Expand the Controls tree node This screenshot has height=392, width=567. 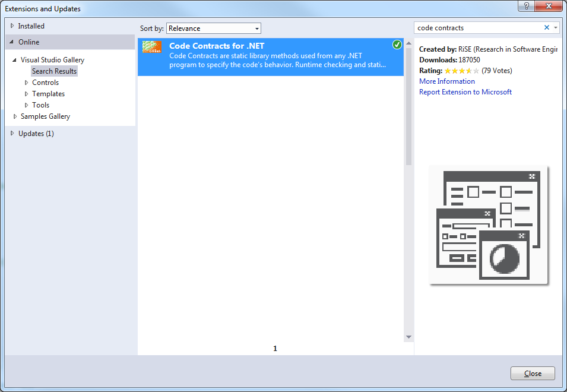[26, 83]
